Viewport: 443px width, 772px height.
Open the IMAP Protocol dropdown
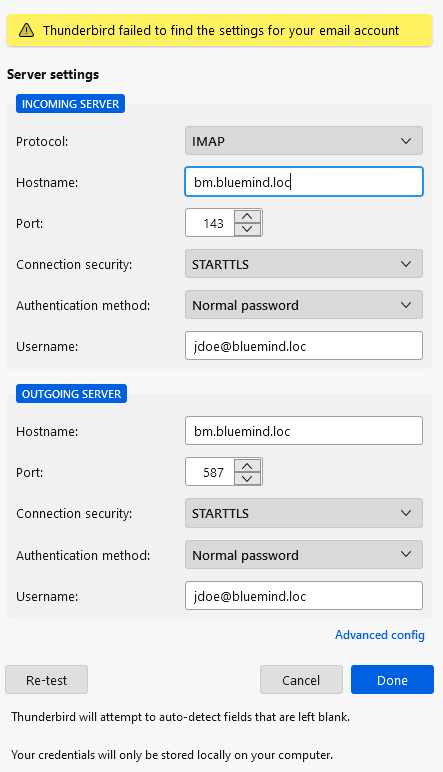pyautogui.click(x=304, y=141)
